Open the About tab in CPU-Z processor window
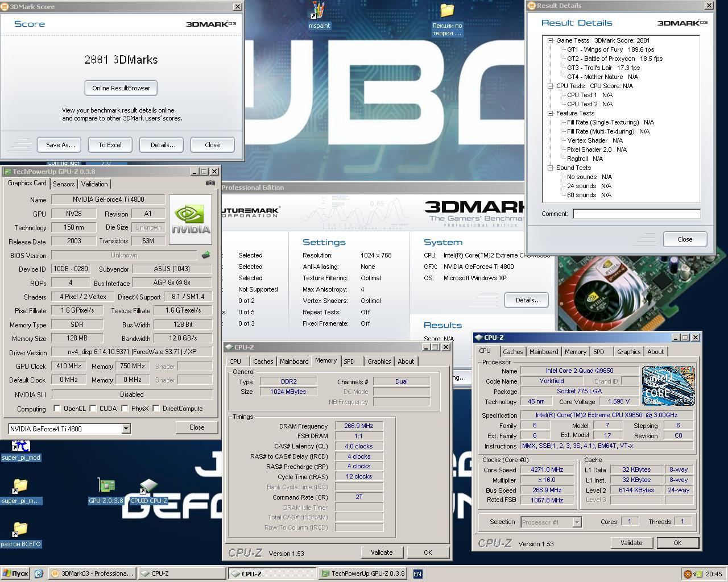728x582 pixels. [656, 352]
